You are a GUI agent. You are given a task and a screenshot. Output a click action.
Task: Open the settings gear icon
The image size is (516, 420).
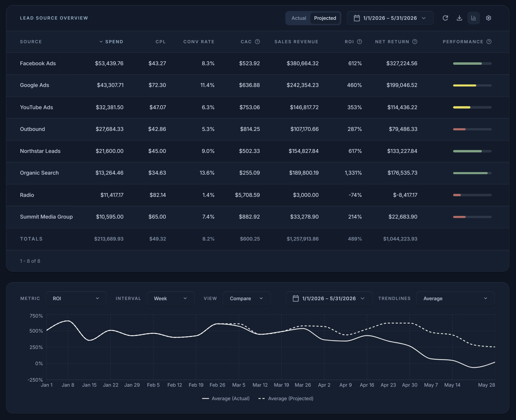[488, 18]
